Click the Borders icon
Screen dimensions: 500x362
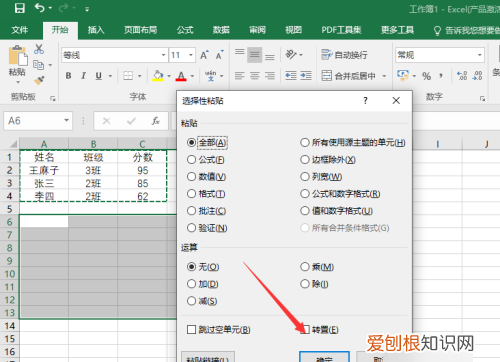coord(128,76)
